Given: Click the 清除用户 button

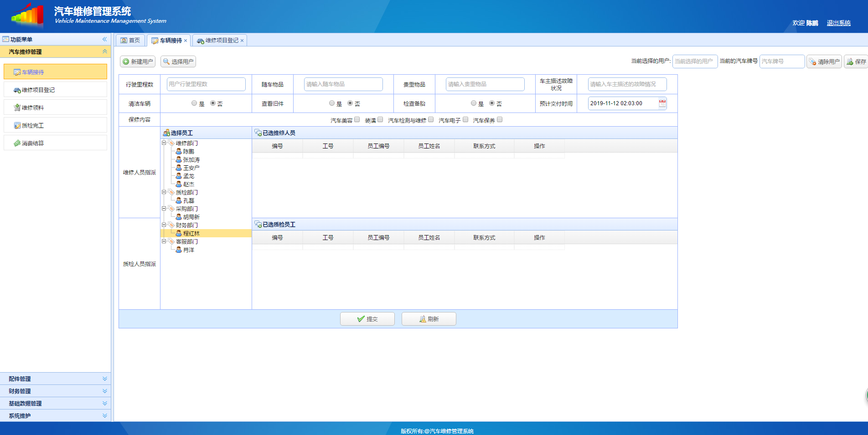Looking at the screenshot, I should pos(824,61).
